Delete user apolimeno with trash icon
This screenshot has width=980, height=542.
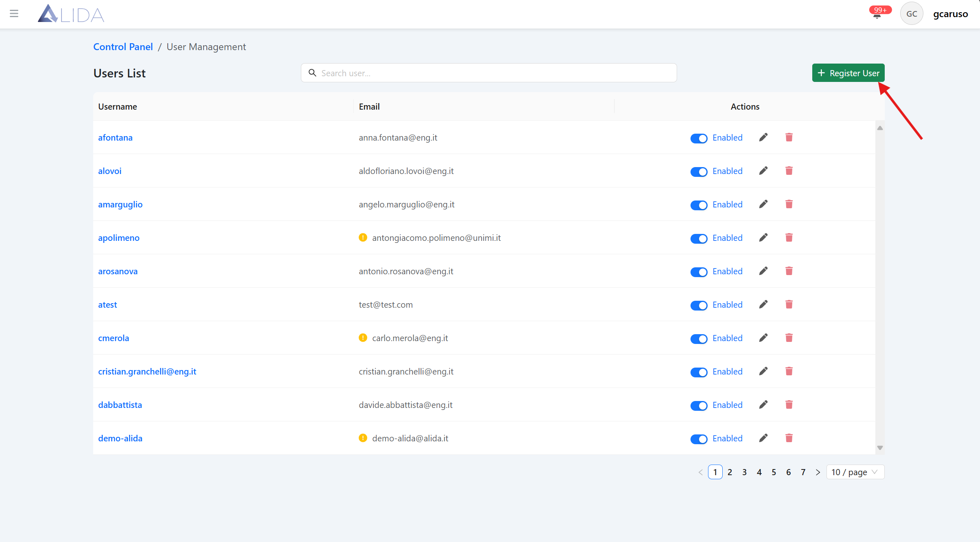point(789,238)
